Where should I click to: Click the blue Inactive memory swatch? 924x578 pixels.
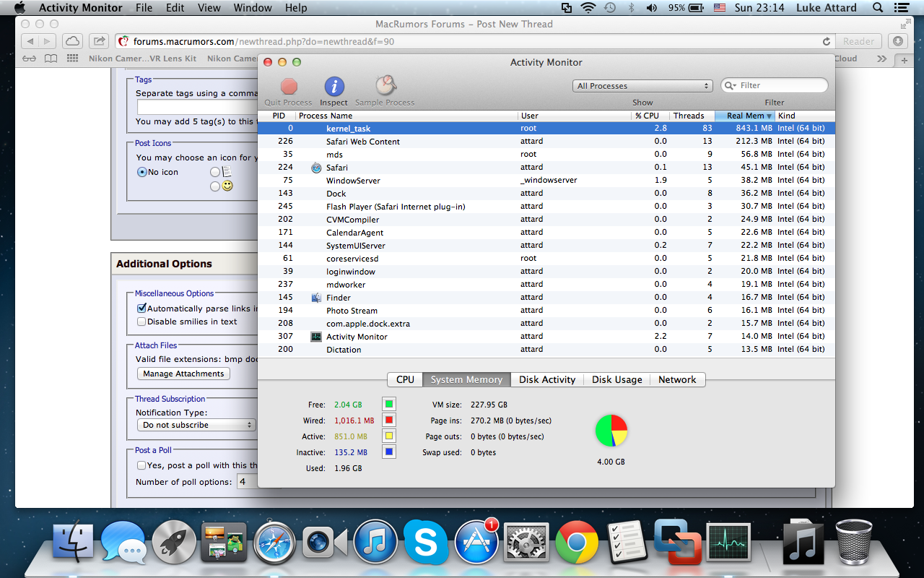[389, 452]
